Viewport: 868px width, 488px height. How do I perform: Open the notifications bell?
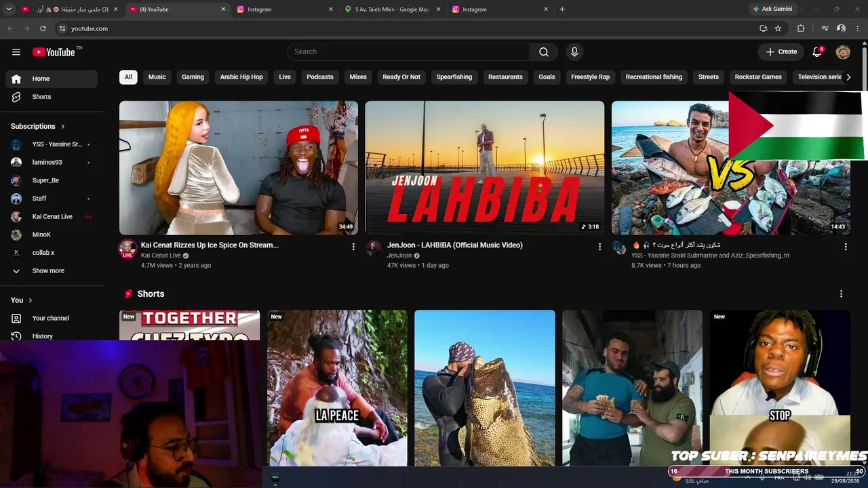818,52
